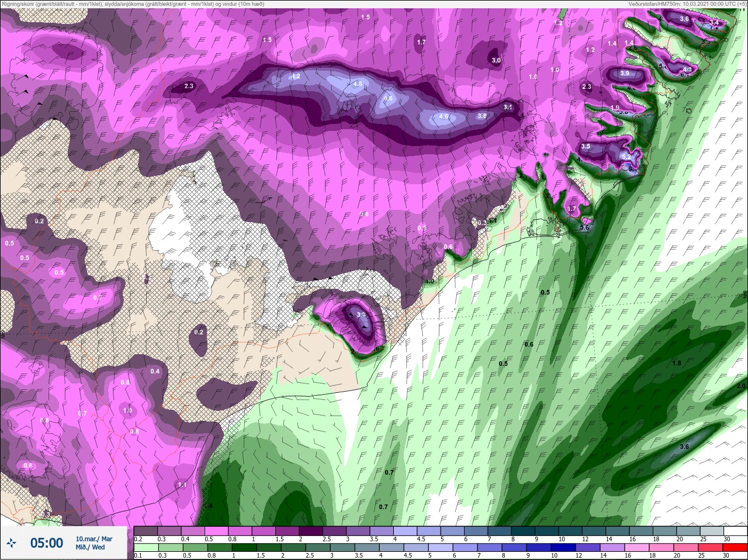Click the Veðurstofan logo icon beside the time

11,544
